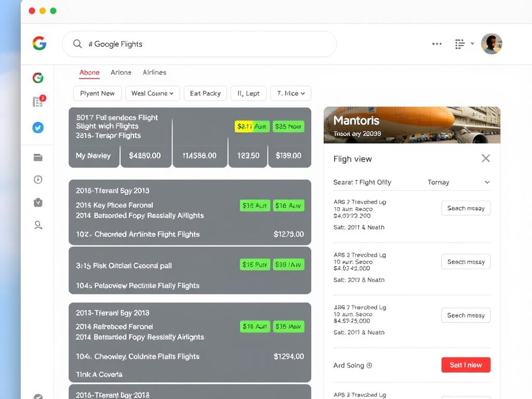Click the search magnifier icon in the search bar
The height and width of the screenshot is (399, 532).
coord(77,44)
